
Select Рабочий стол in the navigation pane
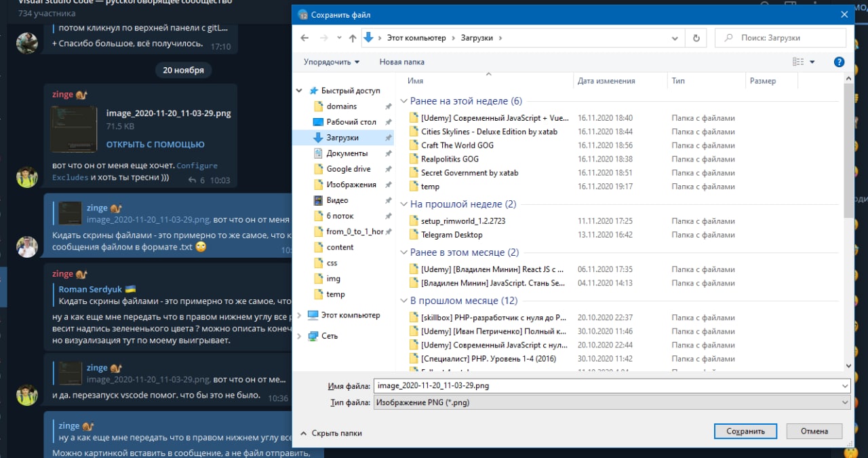click(x=351, y=121)
